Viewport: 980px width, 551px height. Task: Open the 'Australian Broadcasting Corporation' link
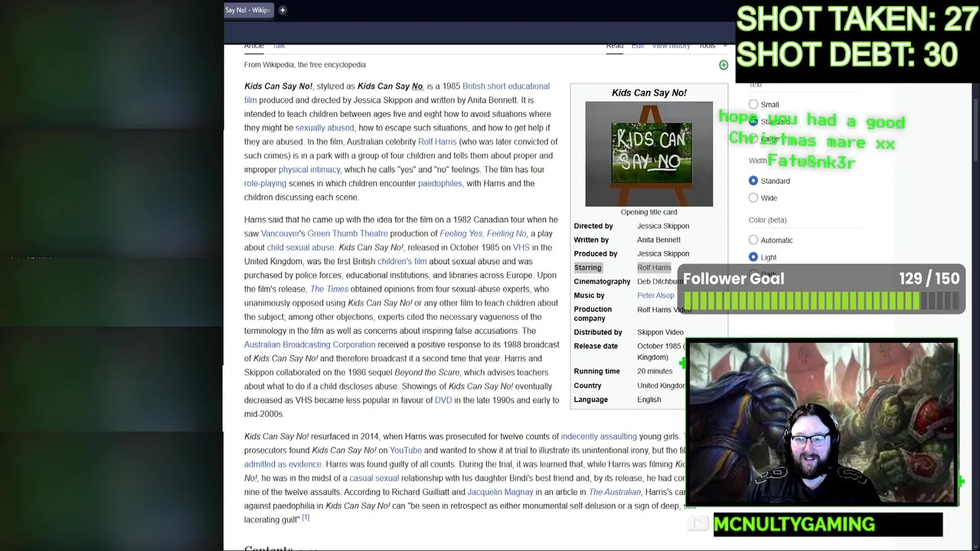(310, 344)
